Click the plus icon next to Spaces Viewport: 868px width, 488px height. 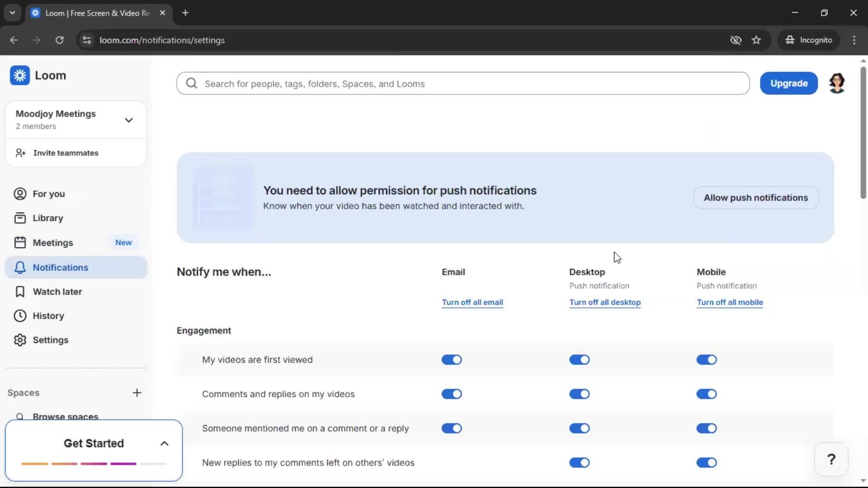point(137,393)
